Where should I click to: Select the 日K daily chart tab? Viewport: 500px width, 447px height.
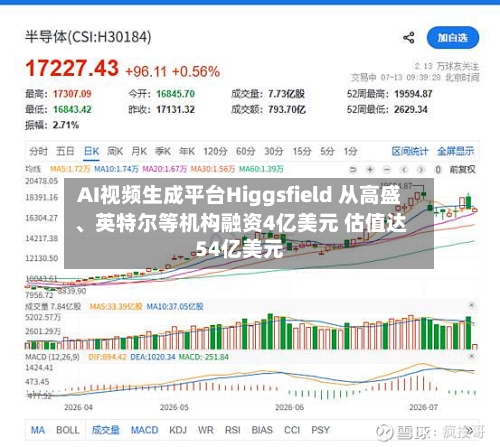pos(91,151)
